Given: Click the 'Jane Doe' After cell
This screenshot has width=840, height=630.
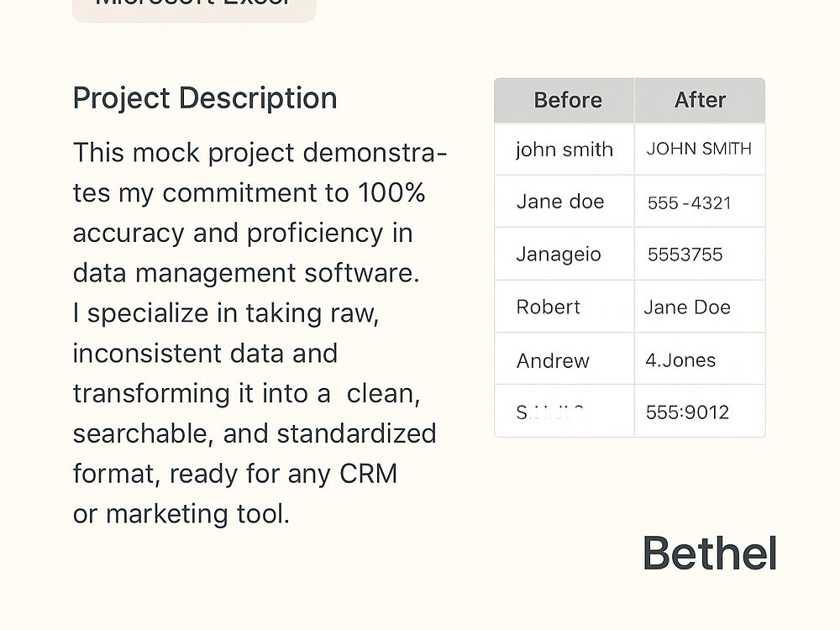Looking at the screenshot, I should 700,307.
